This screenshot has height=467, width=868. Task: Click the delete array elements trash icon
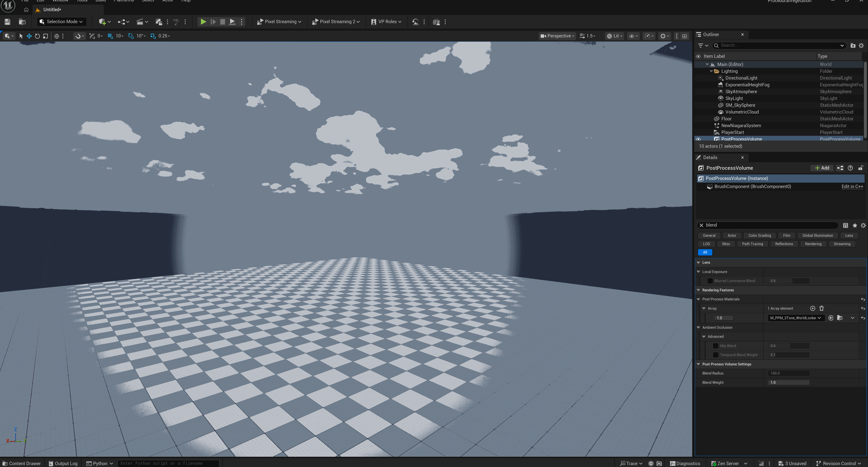click(821, 308)
